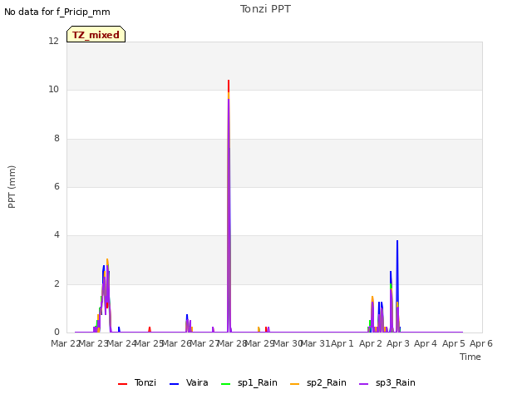Click the y-axis tick label 10
The height and width of the screenshot is (399, 532).
53,90
